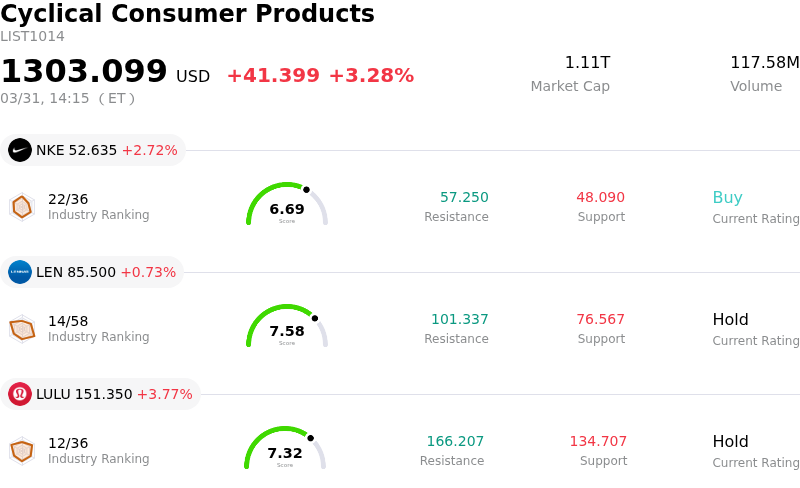Click the NKE 6.69 score gauge

(287, 205)
